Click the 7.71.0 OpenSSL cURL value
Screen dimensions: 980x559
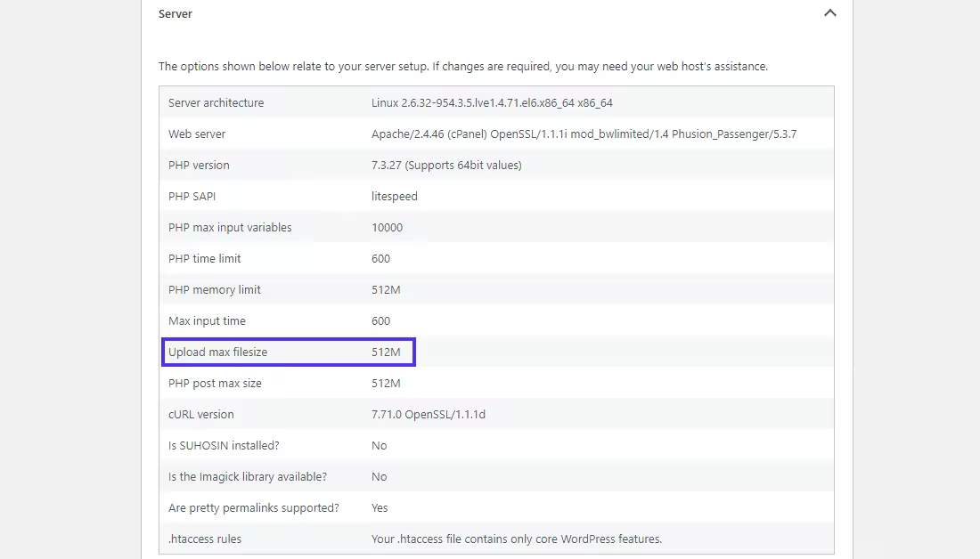pos(429,415)
